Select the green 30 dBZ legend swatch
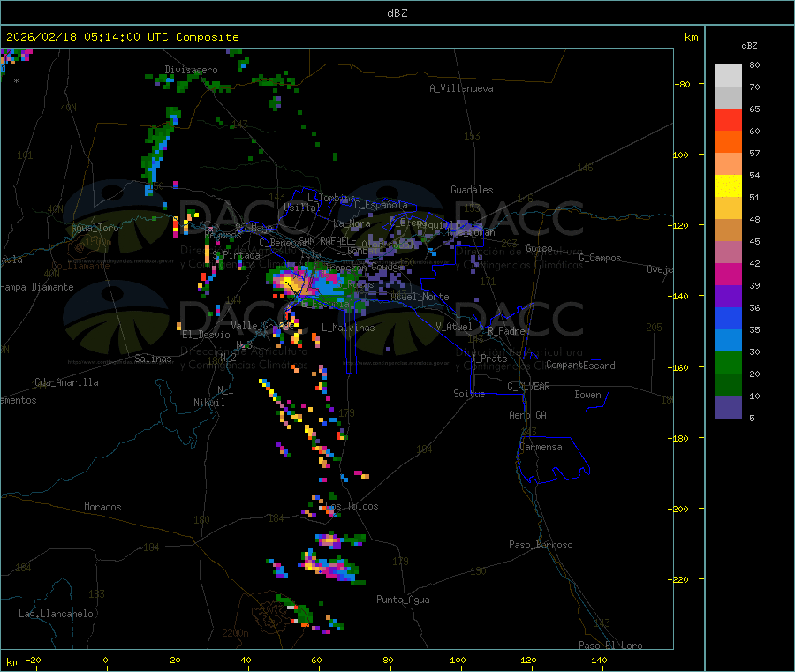Screen dimensions: 795x672 [728, 362]
